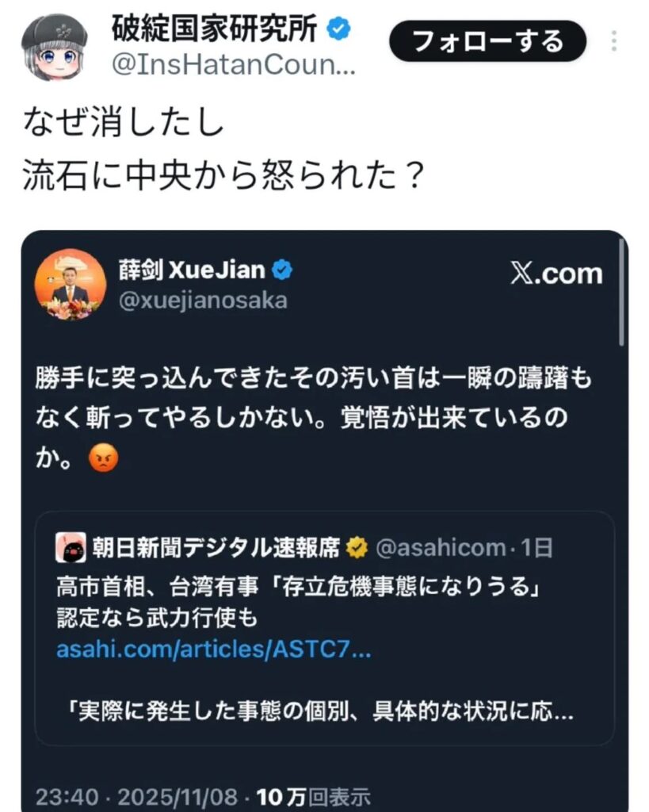This screenshot has height=812, width=649.
Task: Open the three-dot more options menu
Action: 614,40
